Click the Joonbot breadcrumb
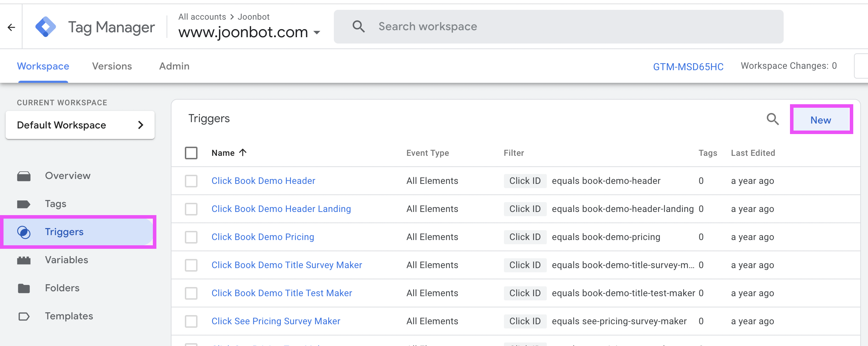 253,17
